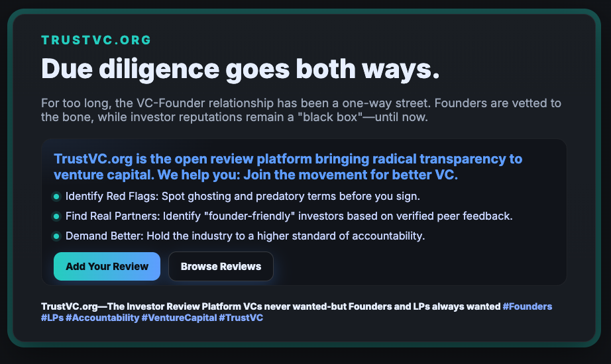Open the #Founders hashtag
This screenshot has height=364, width=611.
[x=528, y=306]
